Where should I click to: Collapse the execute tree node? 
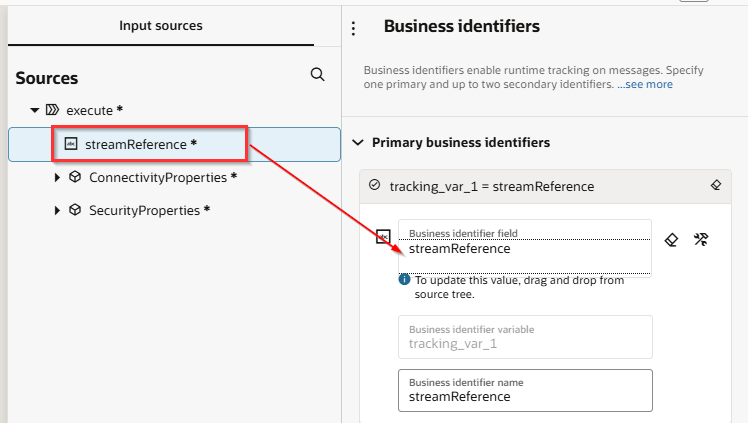tap(35, 110)
